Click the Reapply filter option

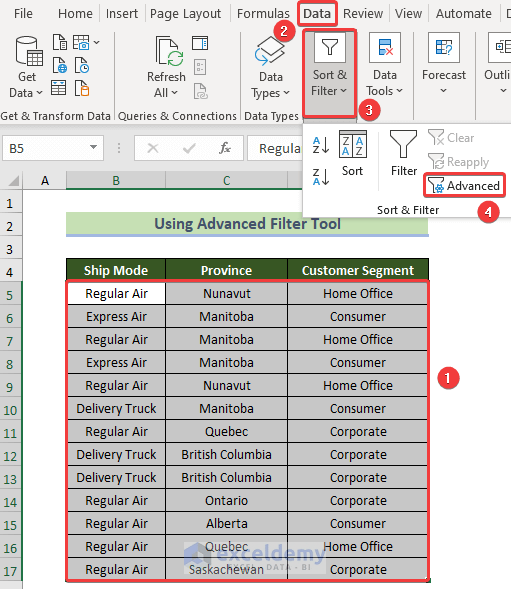[458, 162]
